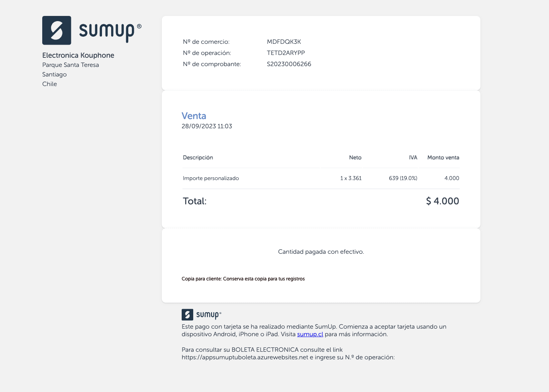Click the Cantidad pagada con efectivo text
Screen dimensions: 549x392
pyautogui.click(x=321, y=252)
